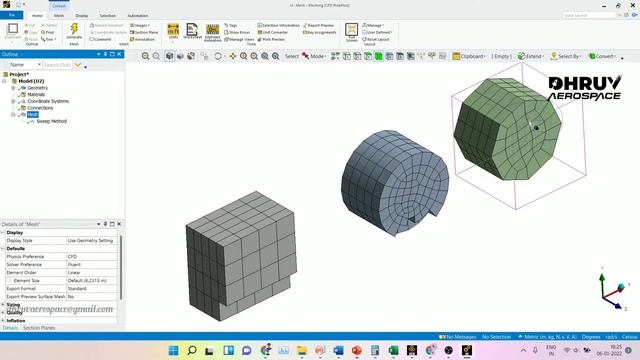Open File Explorer from taskbar
The width and height of the screenshot is (640, 360).
pyautogui.click(x=302, y=350)
